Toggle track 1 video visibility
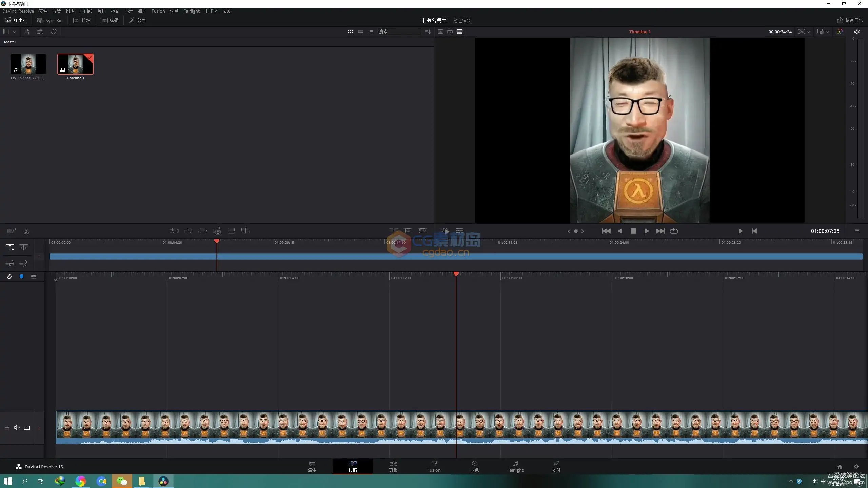Image resolution: width=868 pixels, height=488 pixels. 27,428
